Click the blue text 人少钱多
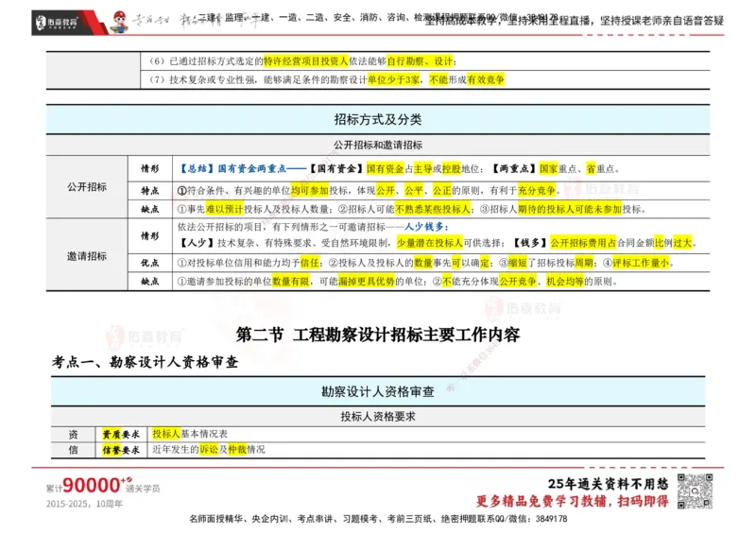Screen dimensions: 756x534 (426, 227)
